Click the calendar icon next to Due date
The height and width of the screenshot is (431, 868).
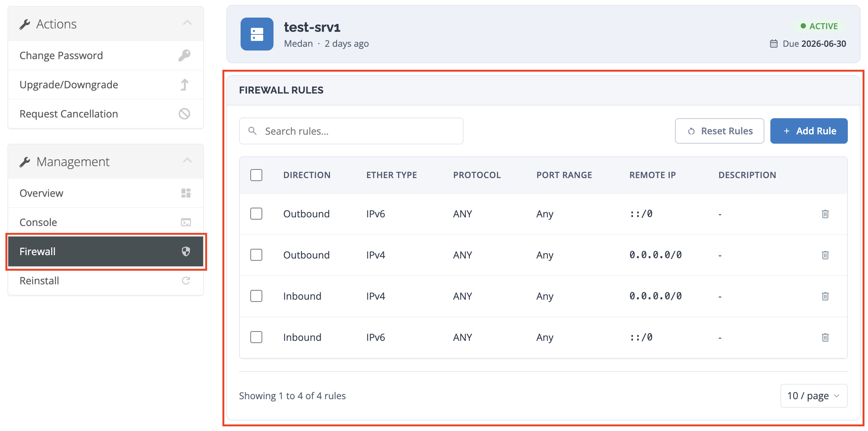774,44
